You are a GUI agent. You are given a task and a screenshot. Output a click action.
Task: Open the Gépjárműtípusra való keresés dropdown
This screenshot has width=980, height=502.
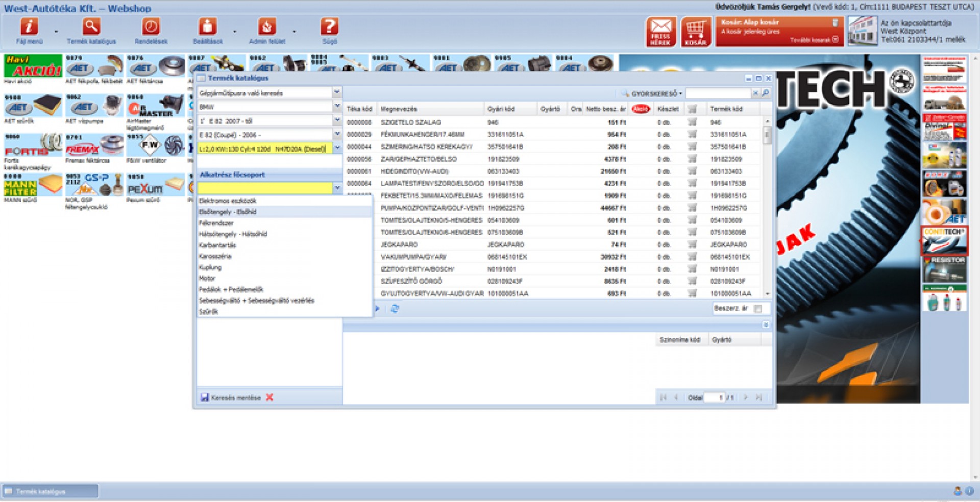coord(337,92)
